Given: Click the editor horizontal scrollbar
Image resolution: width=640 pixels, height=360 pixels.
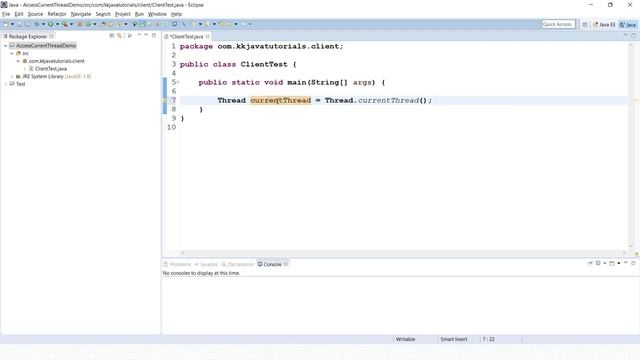Looking at the screenshot, I should 403,253.
